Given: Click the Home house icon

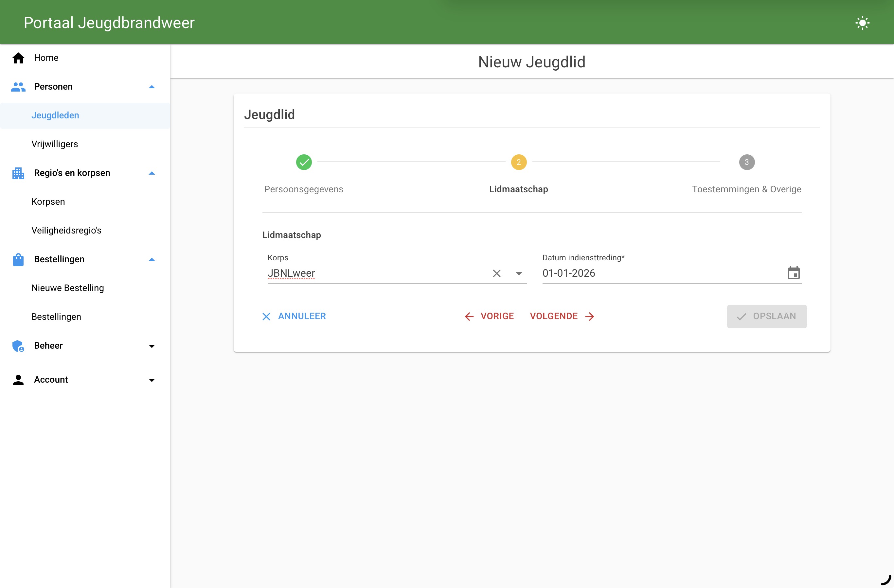Looking at the screenshot, I should point(18,58).
